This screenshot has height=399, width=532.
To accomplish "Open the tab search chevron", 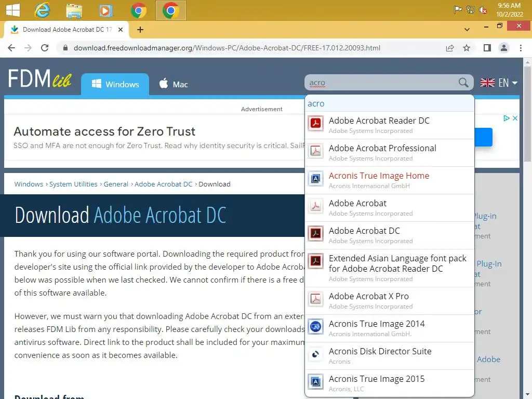I will coord(467,30).
